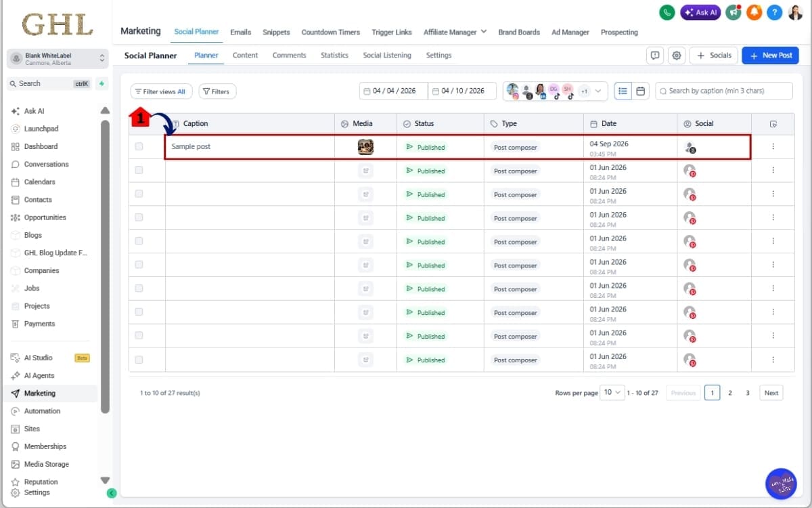812x508 pixels.
Task: Switch to the Statistics sub-tab
Action: [334, 56]
